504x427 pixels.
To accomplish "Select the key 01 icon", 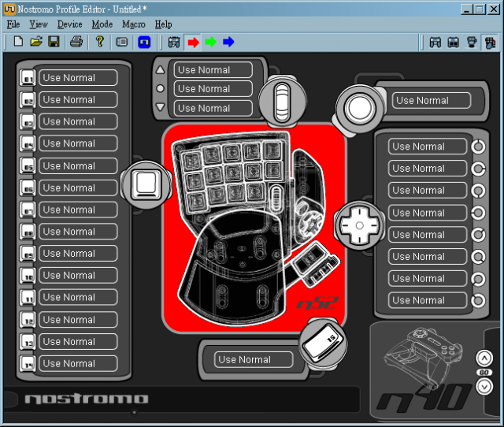I will 28,78.
